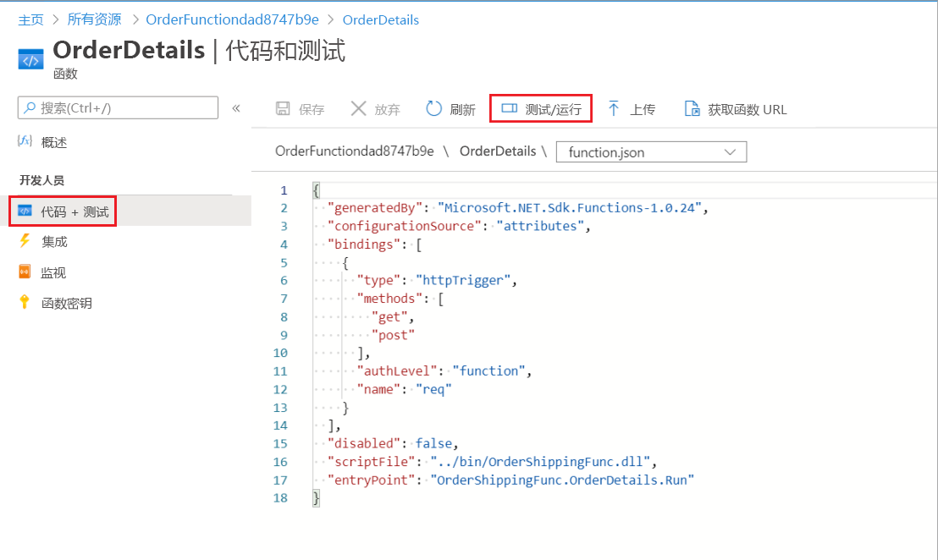Screen dimensions: 938x560
Task: Click "Microsoft.NET.Sdk.Functions-1.0.24" value
Action: point(569,207)
